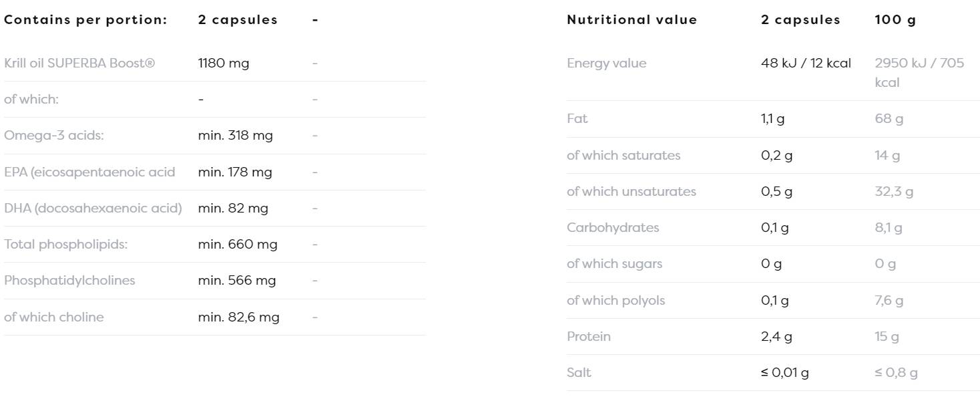
Task: Click the Carbohydrates row label
Action: pyautogui.click(x=612, y=227)
